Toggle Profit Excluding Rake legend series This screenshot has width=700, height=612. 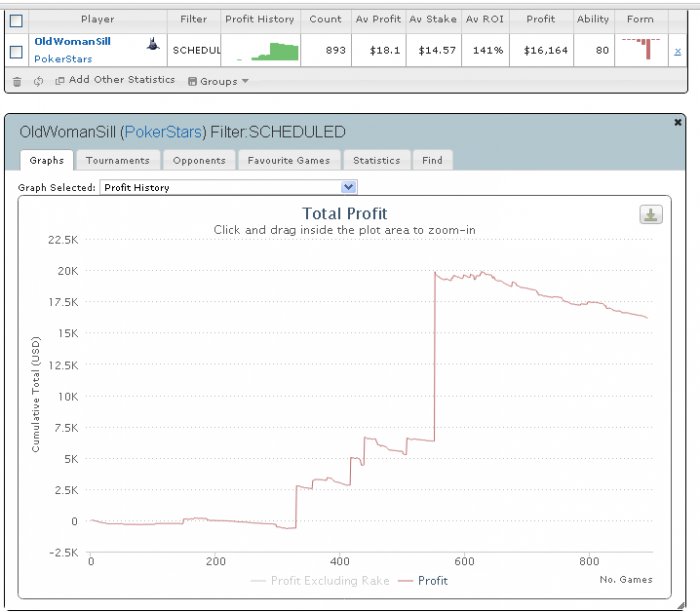320,581
